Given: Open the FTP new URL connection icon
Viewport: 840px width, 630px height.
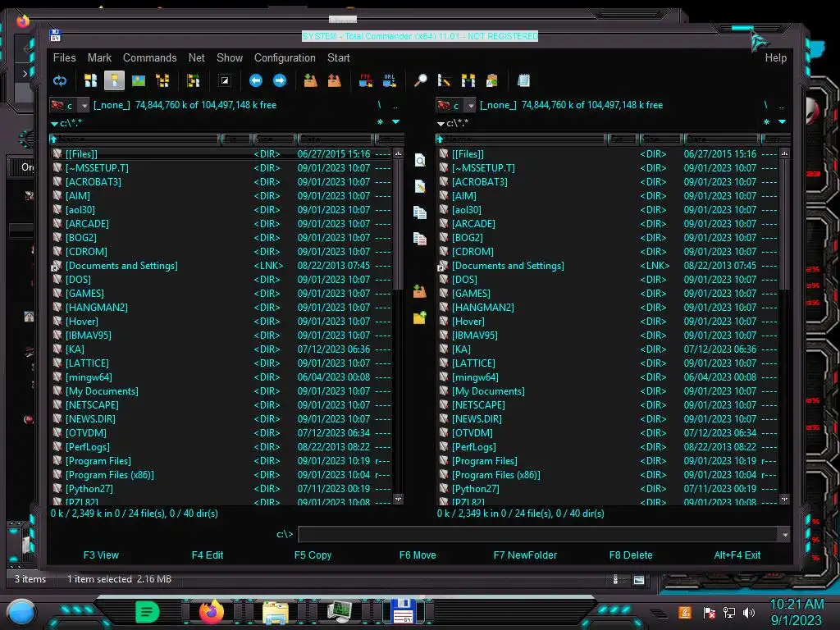Looking at the screenshot, I should click(390, 81).
